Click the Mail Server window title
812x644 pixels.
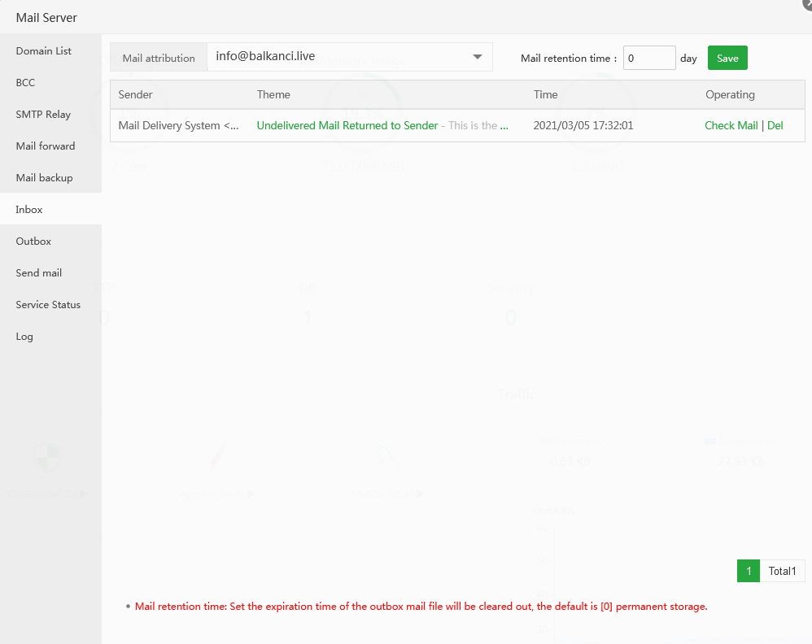click(46, 18)
